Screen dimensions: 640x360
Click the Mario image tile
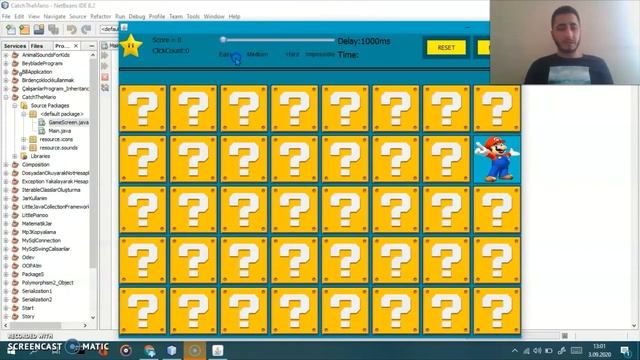click(x=497, y=159)
